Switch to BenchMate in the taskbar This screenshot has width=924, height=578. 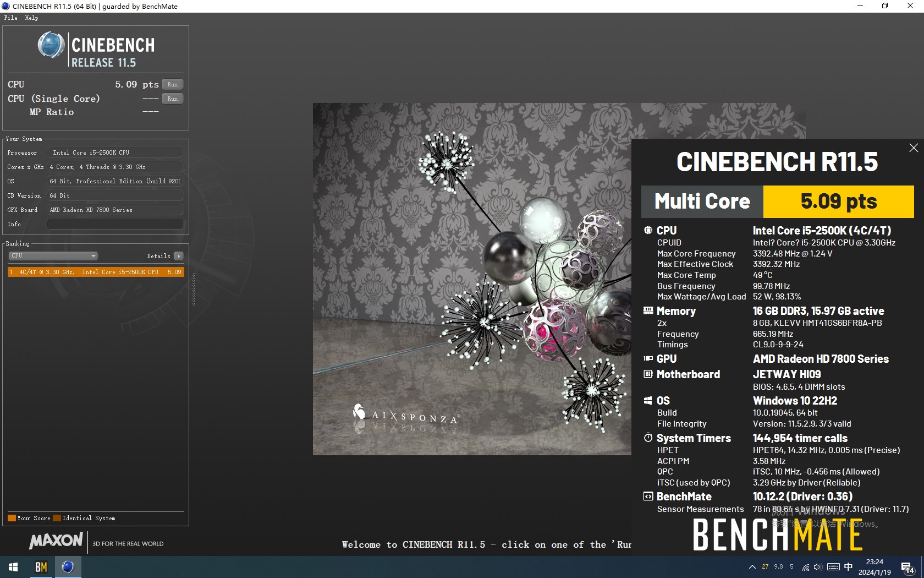(x=41, y=567)
